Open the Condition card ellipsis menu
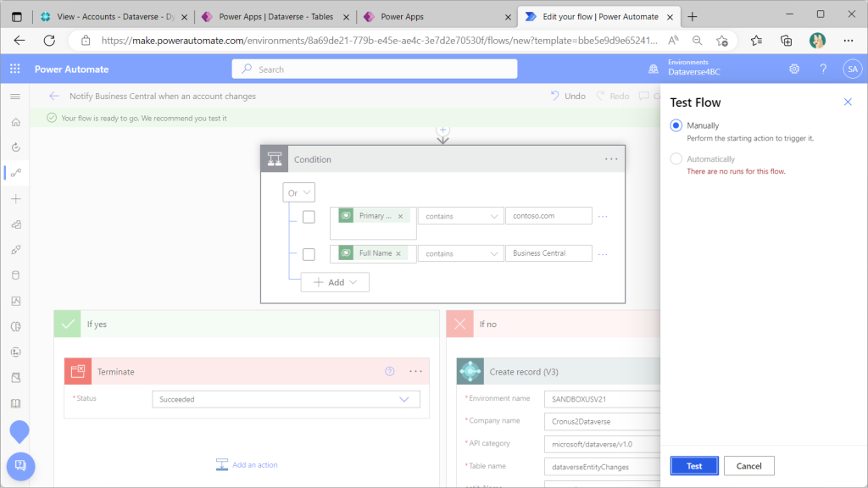 point(611,159)
